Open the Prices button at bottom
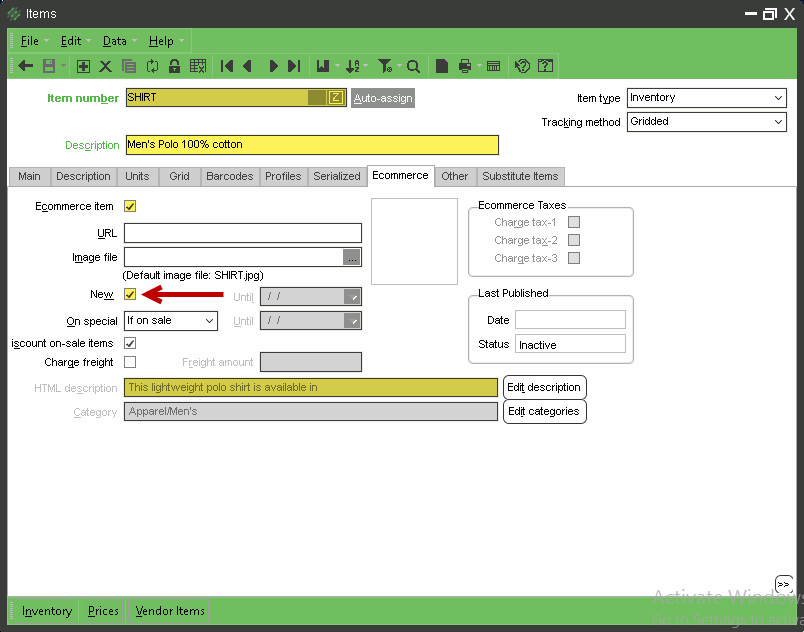Viewport: 804px width, 632px height. click(x=103, y=611)
